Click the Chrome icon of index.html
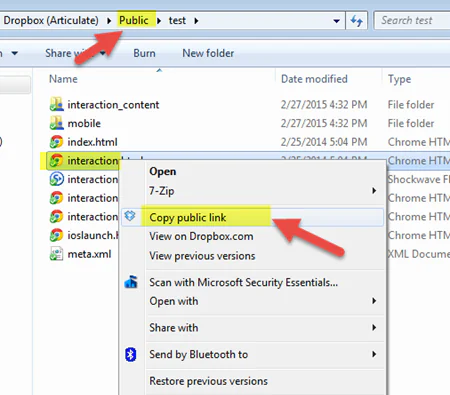Viewport: 450px width, 395px height. pos(56,142)
